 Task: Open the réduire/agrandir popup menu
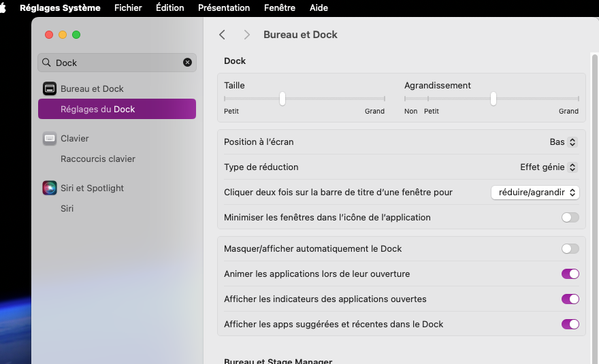click(534, 193)
